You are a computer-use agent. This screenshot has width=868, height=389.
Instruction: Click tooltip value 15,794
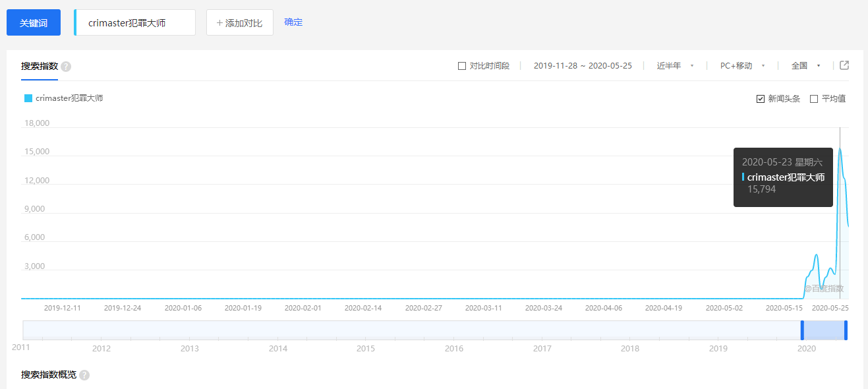[x=761, y=189]
